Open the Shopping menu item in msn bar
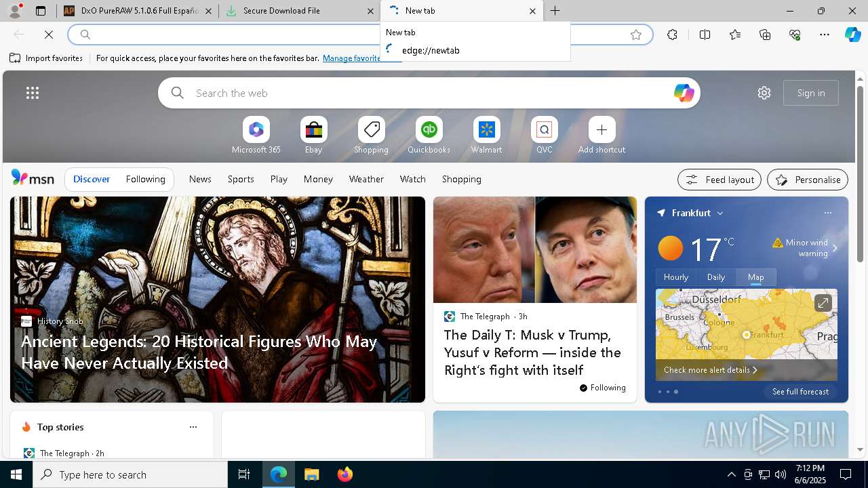868x488 pixels. 462,179
